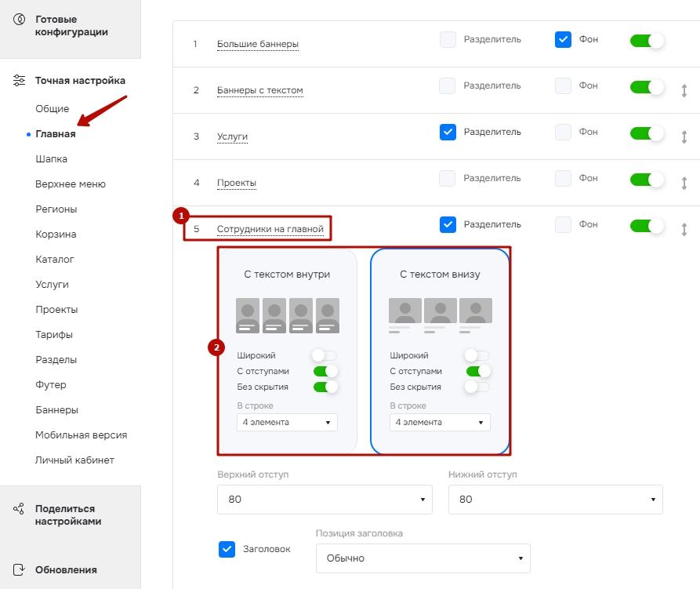The width and height of the screenshot is (700, 589).
Task: Click the Поделиться настройками share icon
Action: tap(19, 509)
